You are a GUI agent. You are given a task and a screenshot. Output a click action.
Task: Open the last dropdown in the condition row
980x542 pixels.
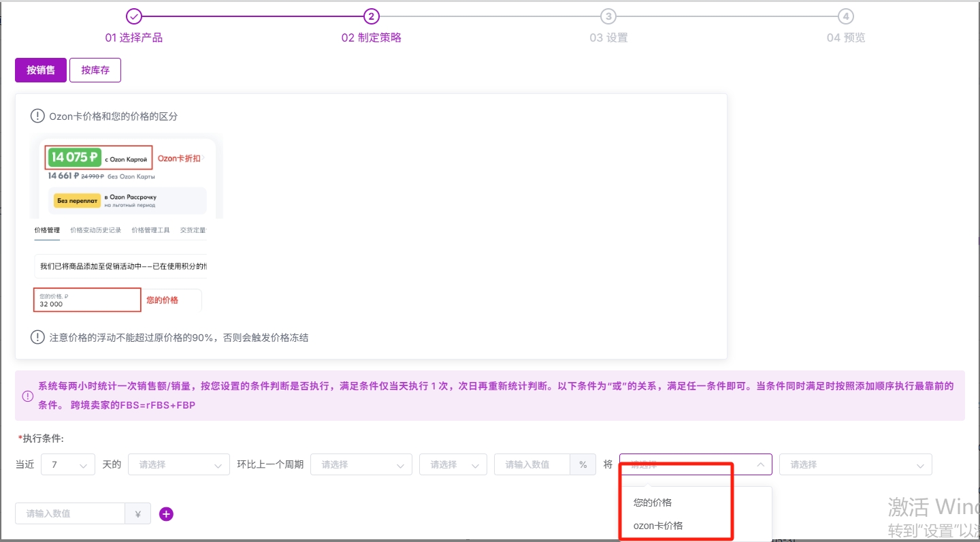tap(855, 464)
